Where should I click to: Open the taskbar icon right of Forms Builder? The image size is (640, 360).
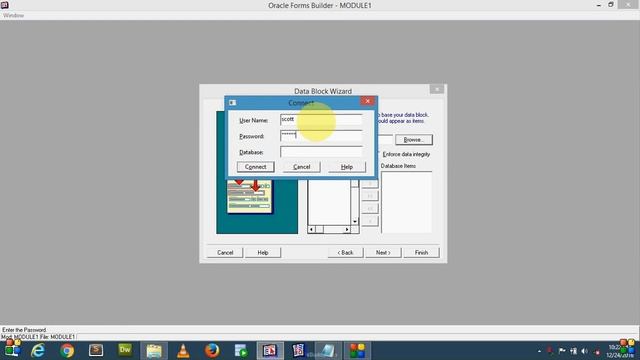pos(298,351)
